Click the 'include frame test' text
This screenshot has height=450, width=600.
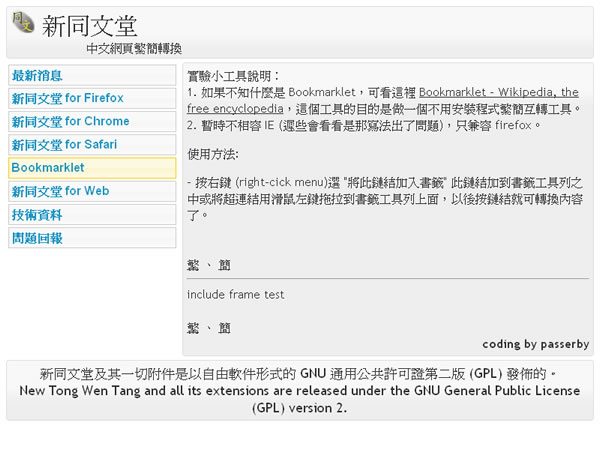(235, 294)
